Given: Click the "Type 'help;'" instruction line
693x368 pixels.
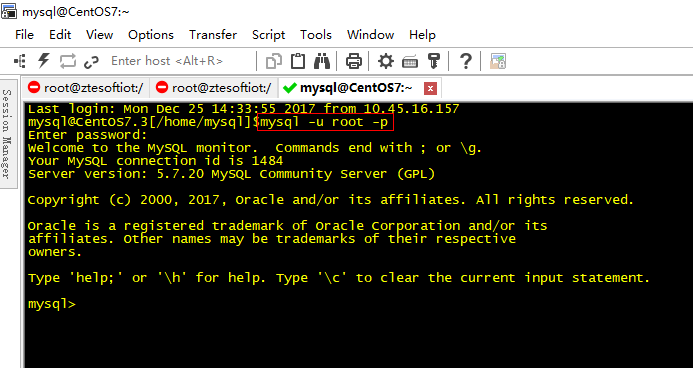Looking at the screenshot, I should [x=339, y=278].
